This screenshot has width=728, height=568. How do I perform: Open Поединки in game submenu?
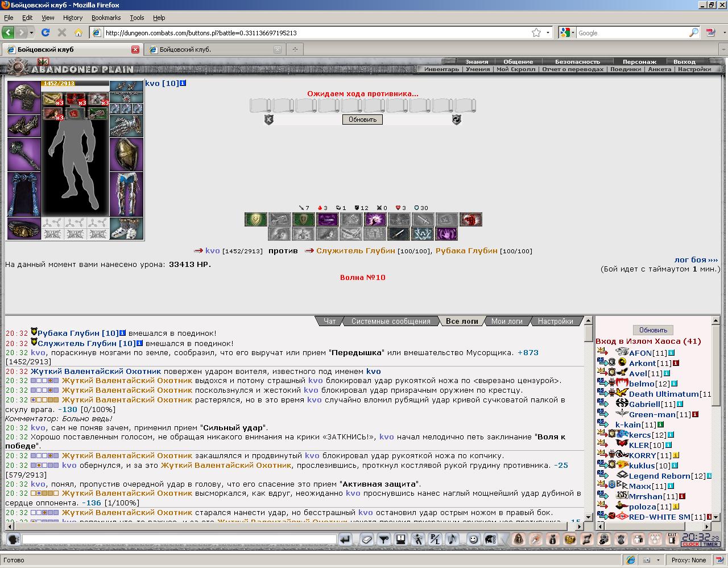point(626,69)
